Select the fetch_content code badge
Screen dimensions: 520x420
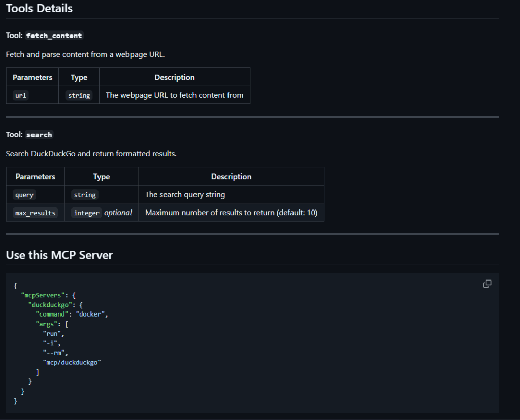click(54, 36)
